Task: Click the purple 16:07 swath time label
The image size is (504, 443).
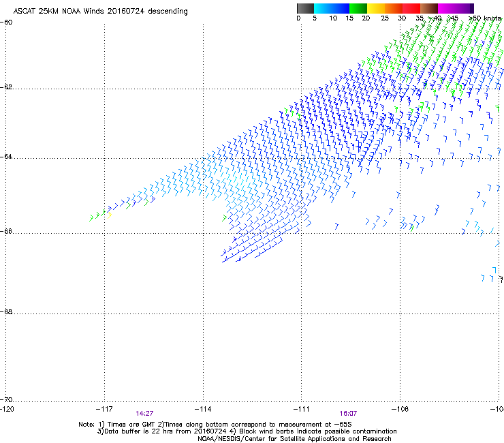Action: click(348, 414)
